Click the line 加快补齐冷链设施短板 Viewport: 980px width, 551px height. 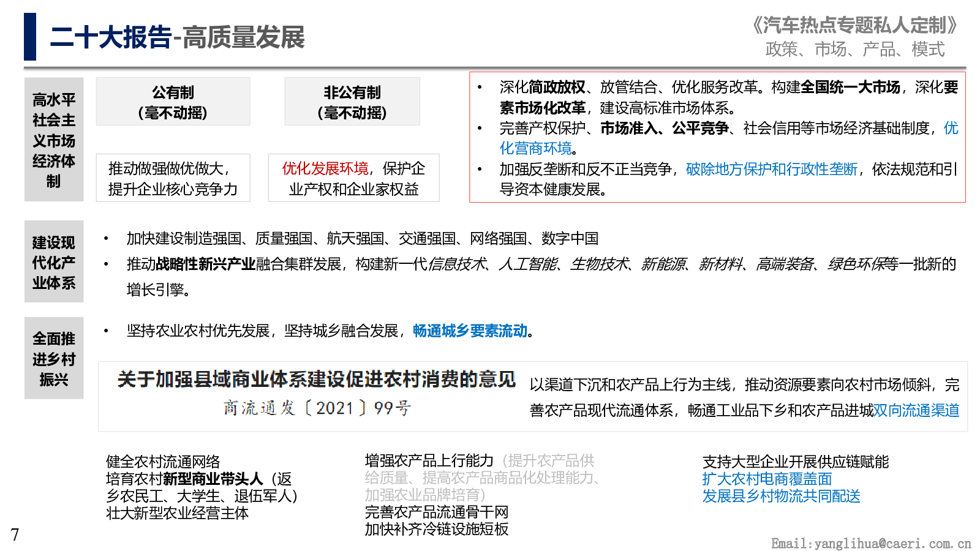437,528
